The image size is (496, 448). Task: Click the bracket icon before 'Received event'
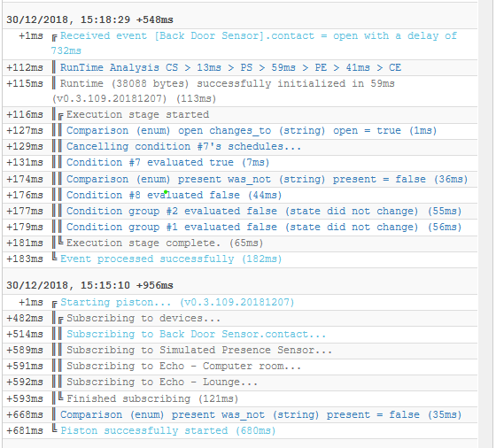coord(54,37)
